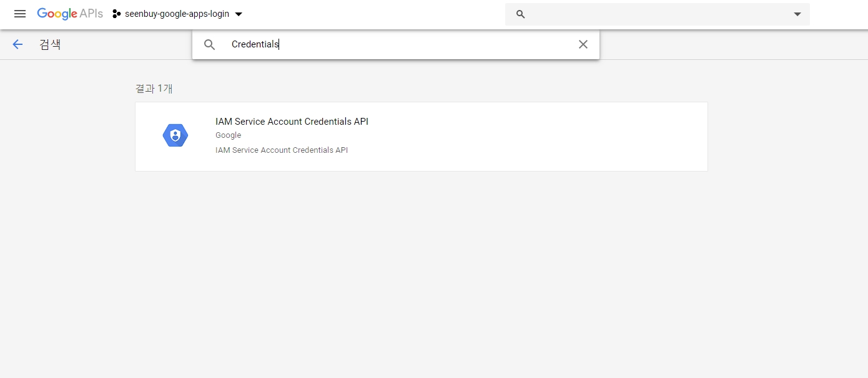Click the blue hexagon IAM API icon
The height and width of the screenshot is (378, 868).
pyautogui.click(x=175, y=135)
